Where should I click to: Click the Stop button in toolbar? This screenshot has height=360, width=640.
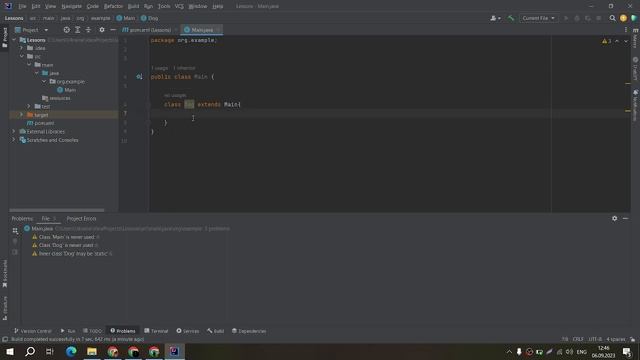[599, 18]
